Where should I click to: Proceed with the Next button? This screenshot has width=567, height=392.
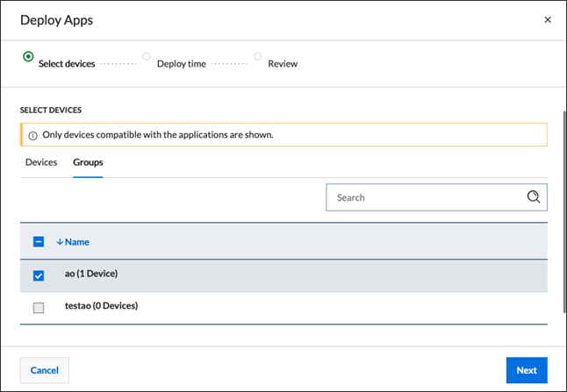tap(526, 370)
